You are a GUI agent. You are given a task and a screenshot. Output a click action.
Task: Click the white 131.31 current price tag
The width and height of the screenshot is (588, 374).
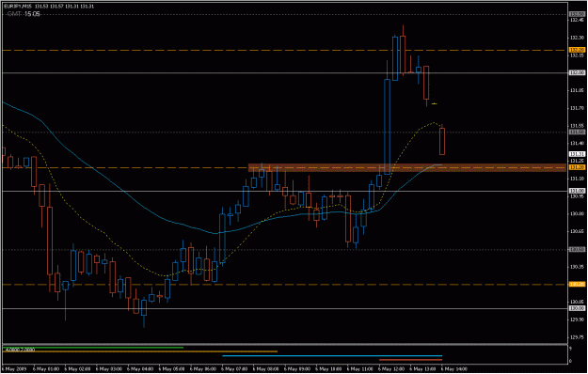pos(577,154)
